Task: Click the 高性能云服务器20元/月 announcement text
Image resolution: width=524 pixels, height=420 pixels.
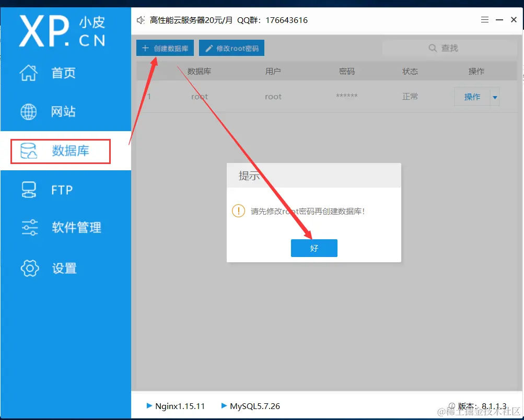Action: tap(191, 20)
